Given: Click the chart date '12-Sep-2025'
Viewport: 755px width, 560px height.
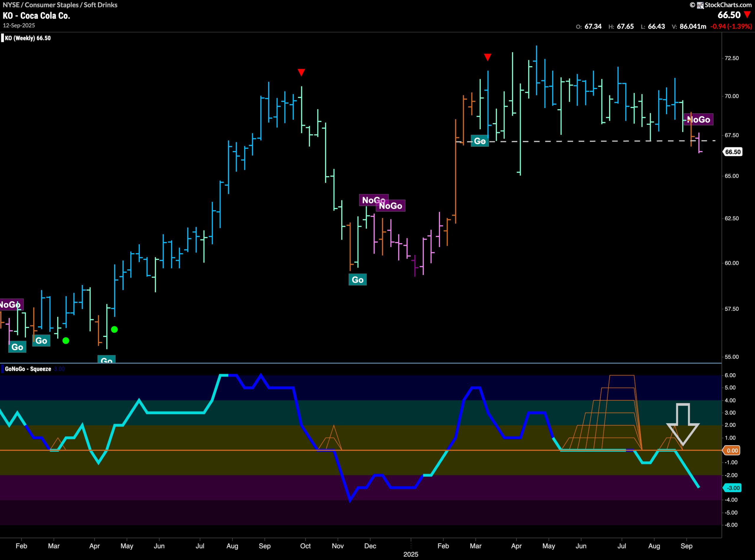Looking at the screenshot, I should point(19,25).
